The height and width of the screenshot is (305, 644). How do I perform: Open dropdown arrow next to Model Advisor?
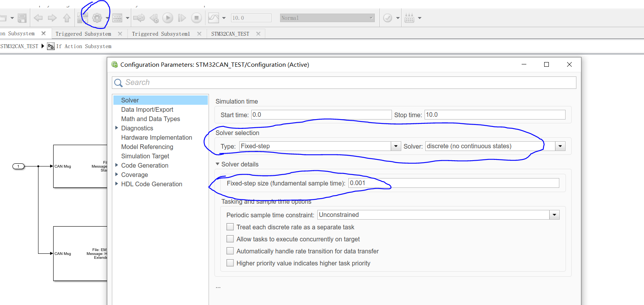pyautogui.click(x=398, y=18)
